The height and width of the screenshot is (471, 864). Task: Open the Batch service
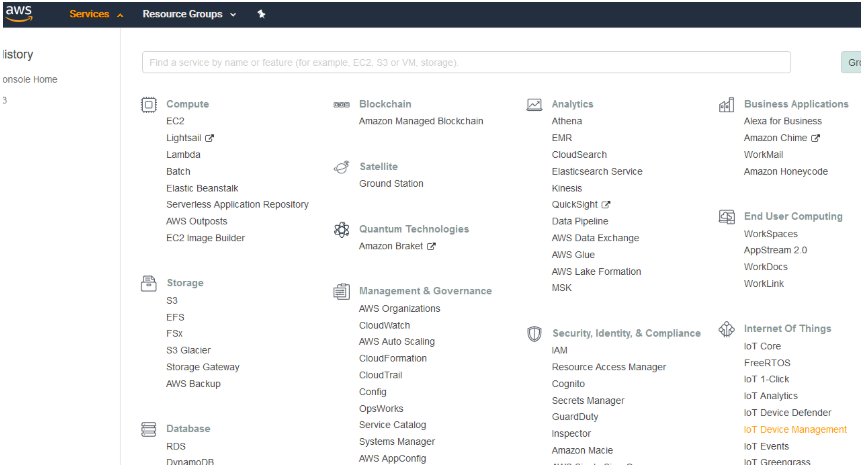click(179, 172)
